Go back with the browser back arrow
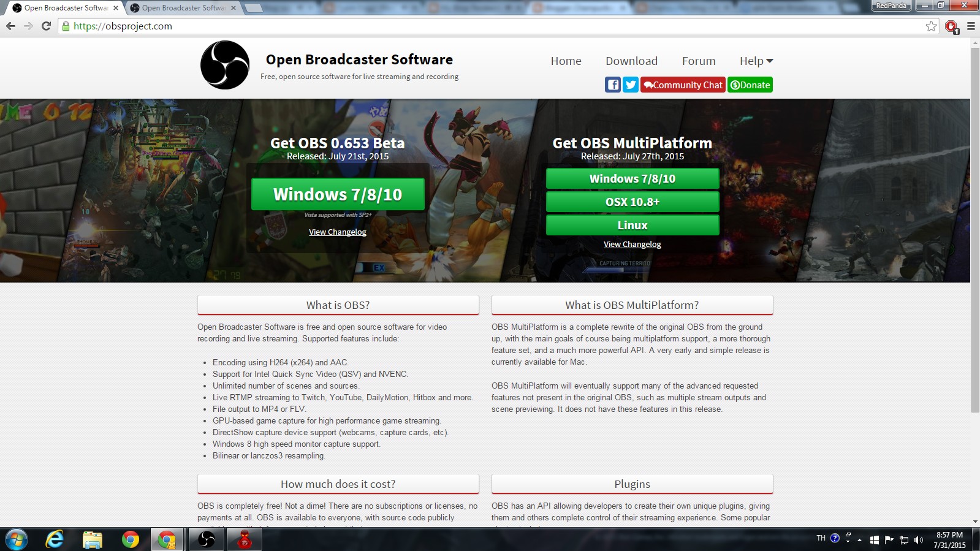The height and width of the screenshot is (551, 980). click(x=10, y=26)
